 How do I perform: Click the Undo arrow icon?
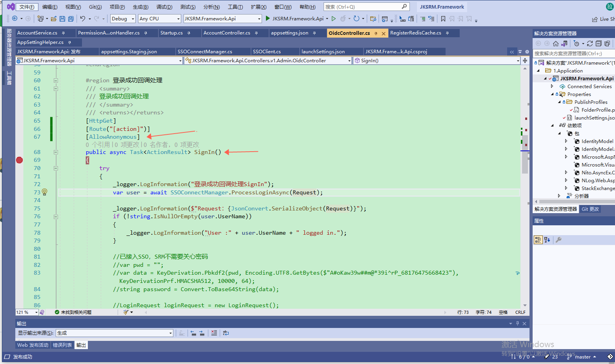[82, 18]
